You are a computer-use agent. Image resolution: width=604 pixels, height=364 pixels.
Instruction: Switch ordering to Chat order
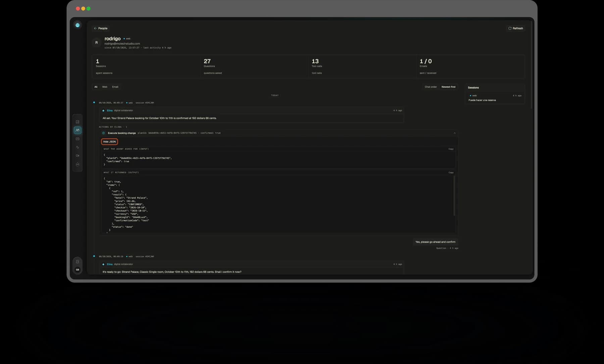pyautogui.click(x=431, y=87)
